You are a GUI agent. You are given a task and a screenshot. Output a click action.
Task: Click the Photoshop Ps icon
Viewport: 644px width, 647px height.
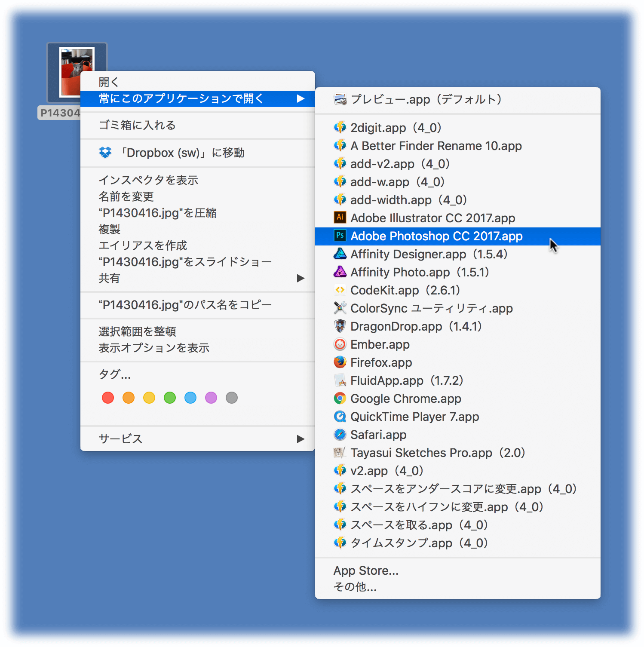340,236
